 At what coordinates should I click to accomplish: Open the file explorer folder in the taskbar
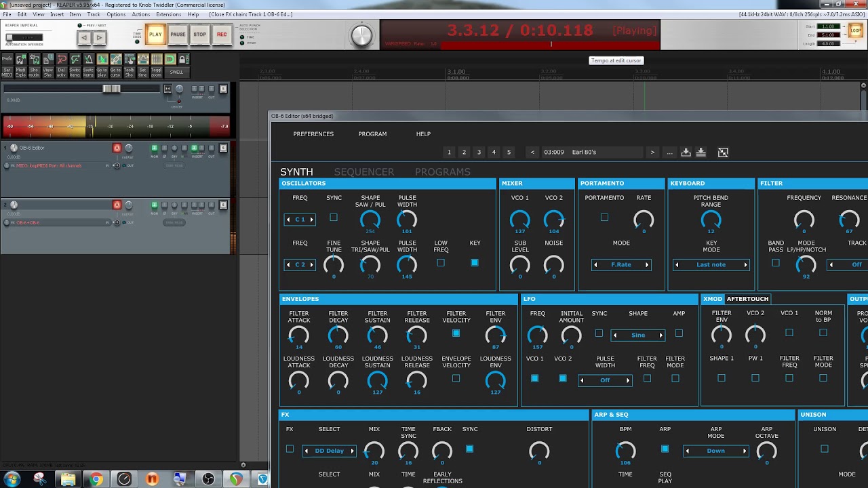68,479
